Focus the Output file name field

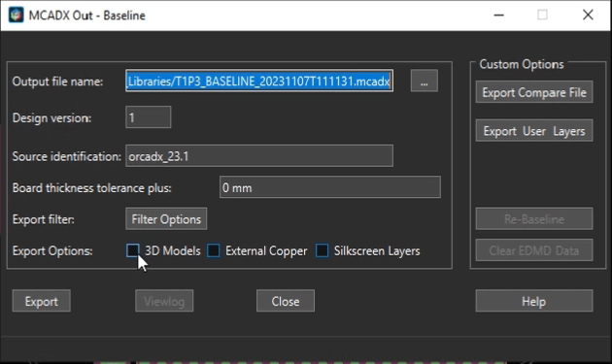click(x=259, y=82)
